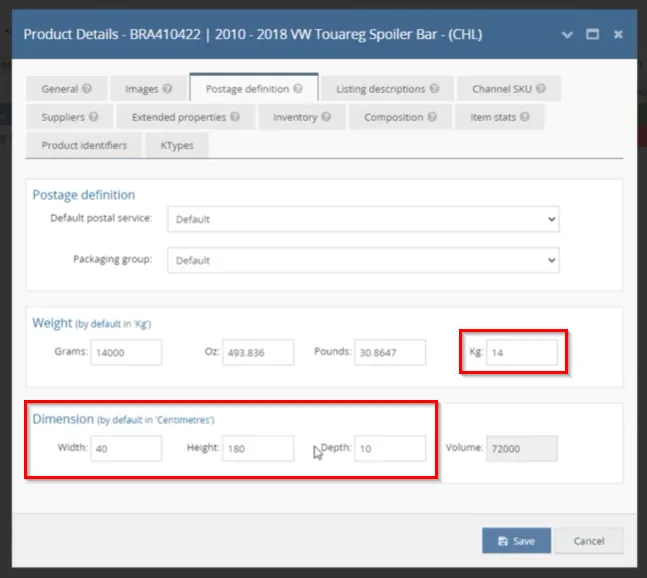Cancel the product details changes

589,540
